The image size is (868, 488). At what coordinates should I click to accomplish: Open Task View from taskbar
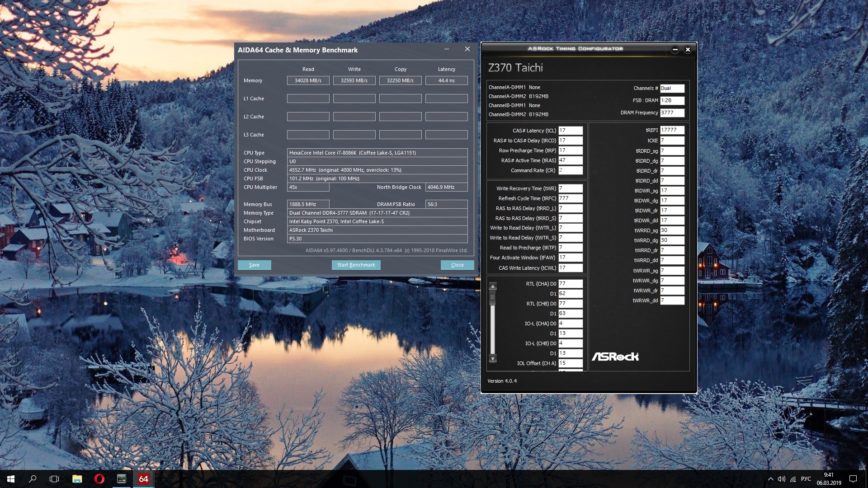[54, 479]
